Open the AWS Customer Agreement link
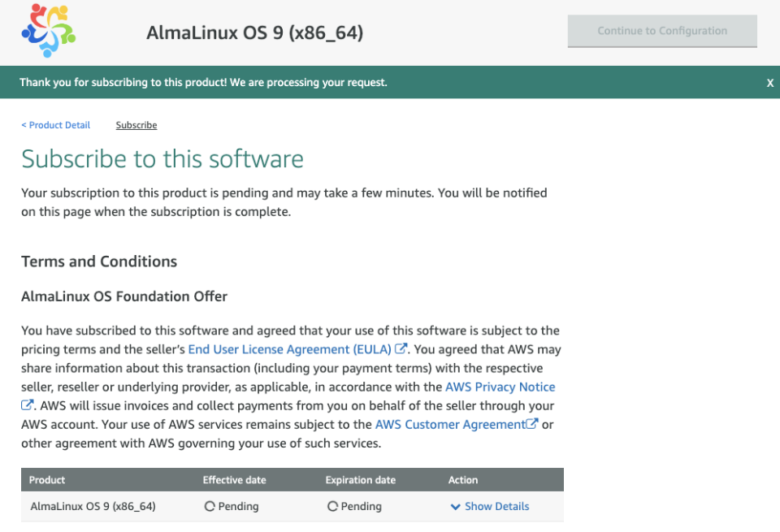The height and width of the screenshot is (532, 780). coord(450,424)
